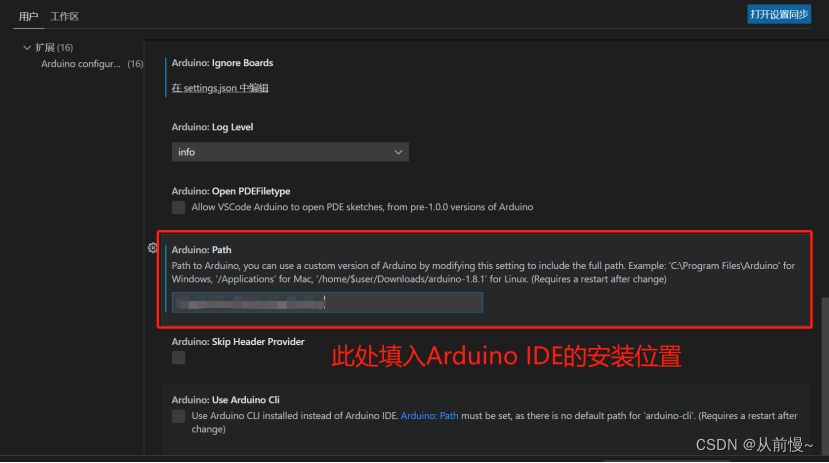Click the Path to Arduino description text

483,272
